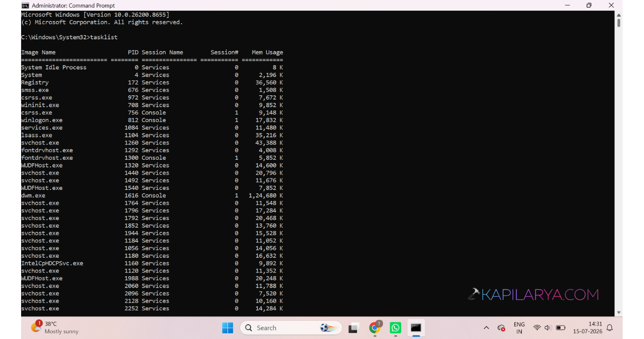Click the "Mem Usage" column header text
Image resolution: width=644 pixels, height=339 pixels.
[267, 52]
